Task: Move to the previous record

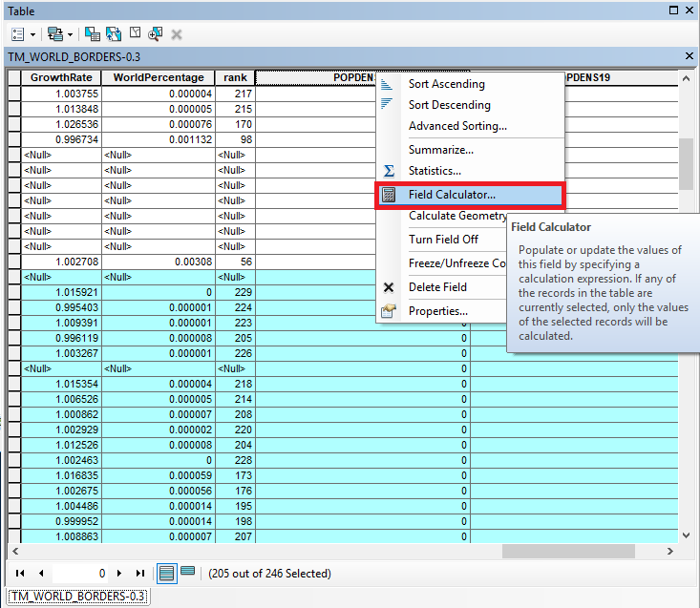Action: coord(41,574)
